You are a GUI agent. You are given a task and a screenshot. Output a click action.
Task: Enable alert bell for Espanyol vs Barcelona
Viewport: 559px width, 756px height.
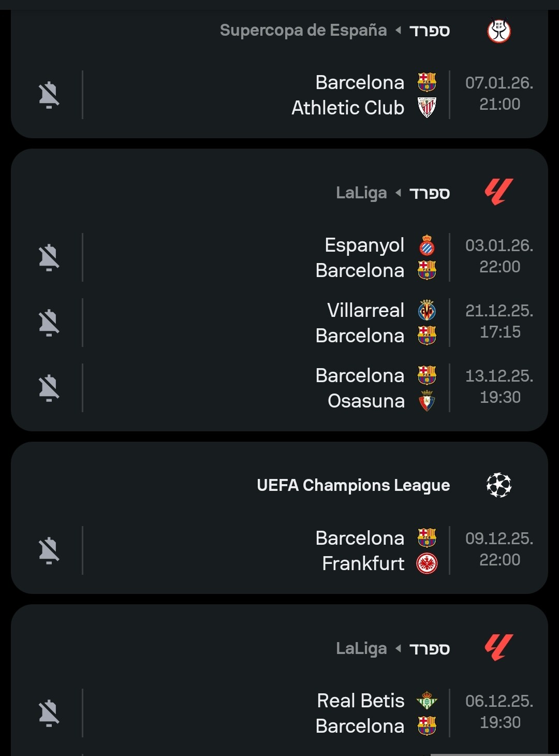click(49, 257)
